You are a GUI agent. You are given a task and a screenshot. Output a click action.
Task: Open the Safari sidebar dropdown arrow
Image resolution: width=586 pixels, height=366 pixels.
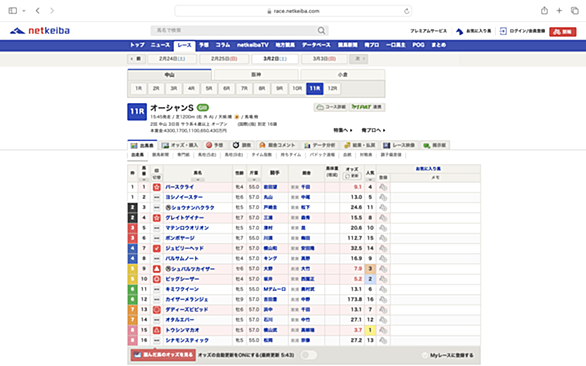24,11
